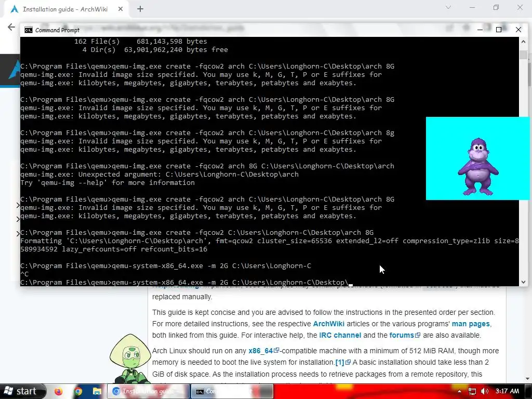Open Chrome from the taskbar
This screenshot has height=399, width=532.
78,392
